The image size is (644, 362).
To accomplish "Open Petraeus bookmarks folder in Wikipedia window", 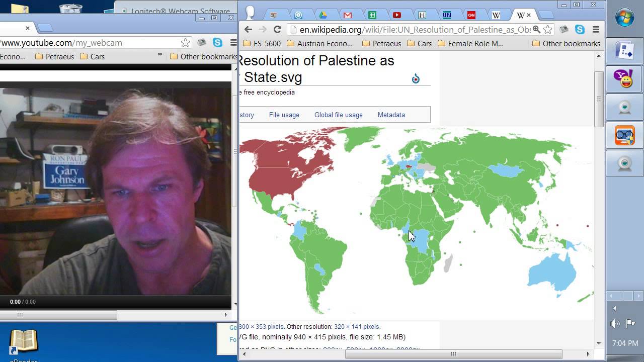I will coord(381,44).
